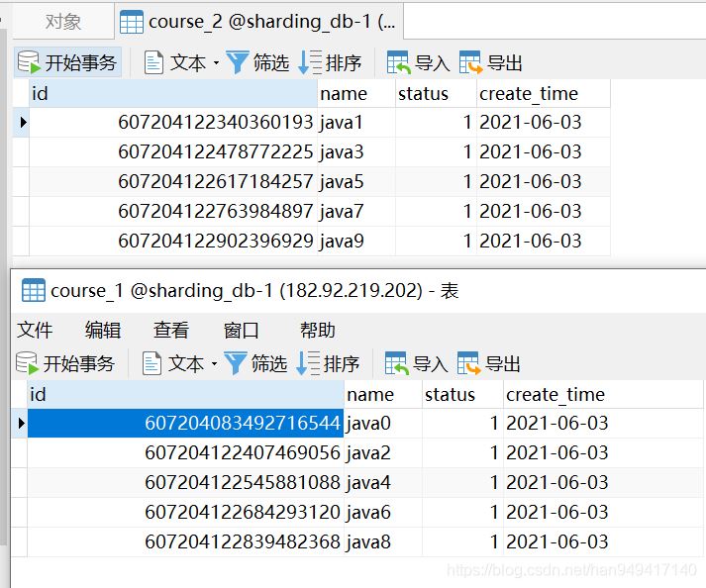
Task: Click row marker arrow beside java1 row
Action: tap(23, 122)
